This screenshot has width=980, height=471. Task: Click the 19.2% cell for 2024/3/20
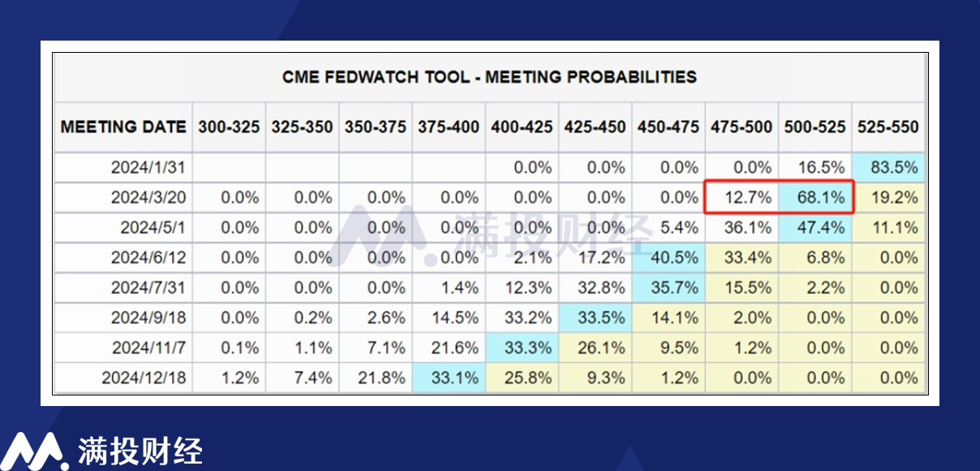coord(889,197)
